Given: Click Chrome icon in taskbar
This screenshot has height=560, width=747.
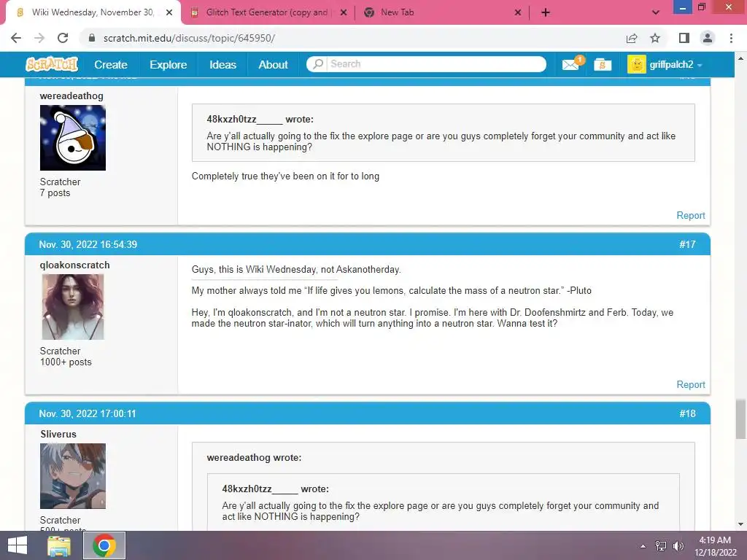Looking at the screenshot, I should pyautogui.click(x=104, y=545).
